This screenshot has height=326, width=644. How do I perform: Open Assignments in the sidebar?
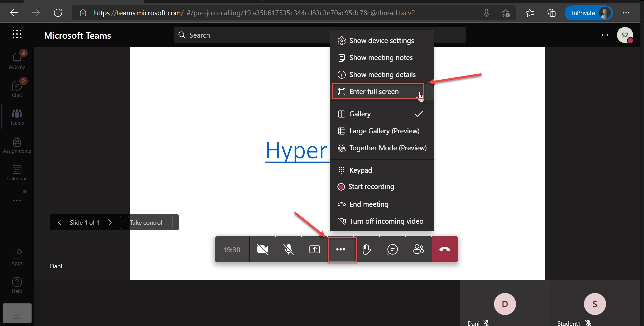pos(17,145)
